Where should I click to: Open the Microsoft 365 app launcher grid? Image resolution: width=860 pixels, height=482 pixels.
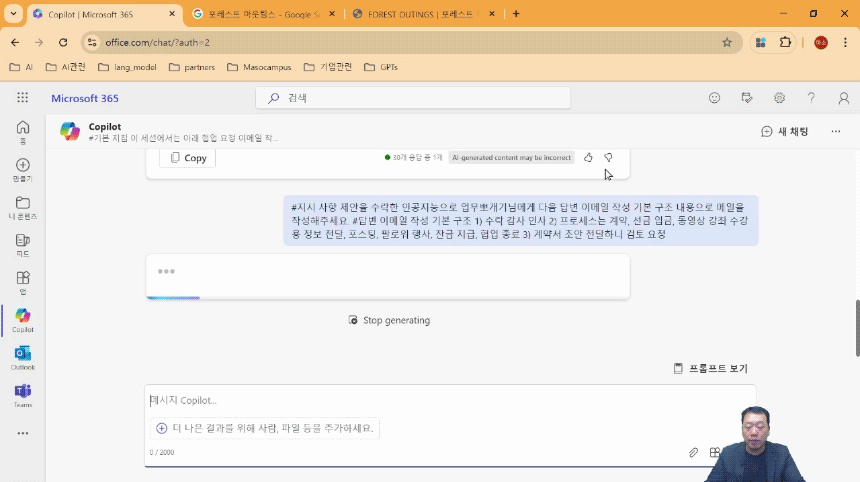pyautogui.click(x=22, y=98)
